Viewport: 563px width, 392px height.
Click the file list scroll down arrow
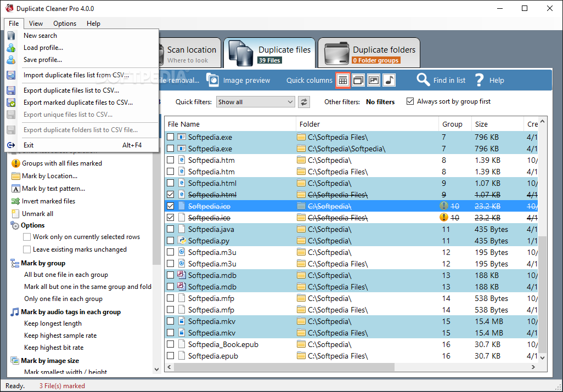[543, 357]
